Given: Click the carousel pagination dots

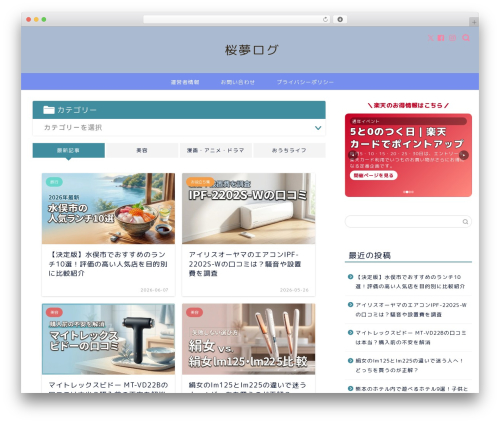Looking at the screenshot, I should pos(408,192).
